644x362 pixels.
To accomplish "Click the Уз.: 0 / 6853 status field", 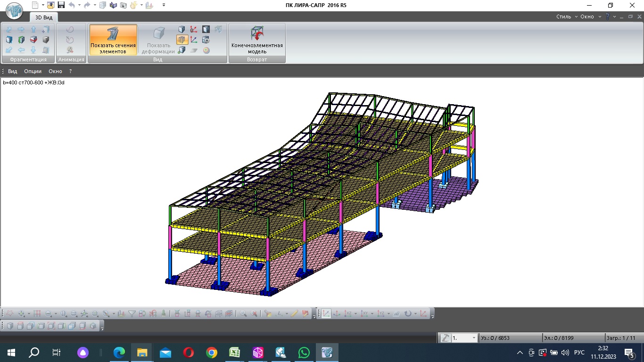I will tap(510, 338).
